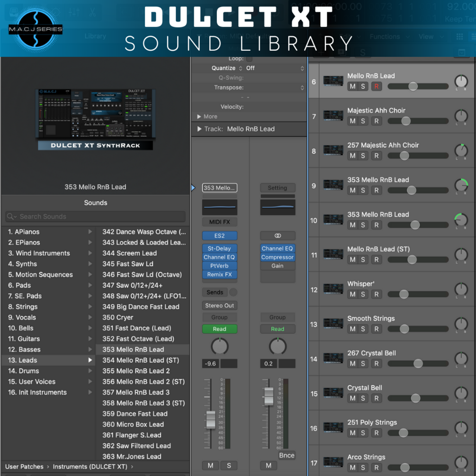Screen dimensions: 476x476
Task: Click the 353 Mello... setting button
Action: pos(219,188)
